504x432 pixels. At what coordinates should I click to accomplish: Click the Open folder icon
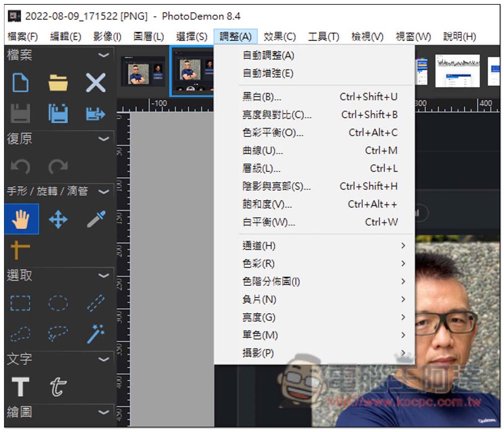point(58,83)
